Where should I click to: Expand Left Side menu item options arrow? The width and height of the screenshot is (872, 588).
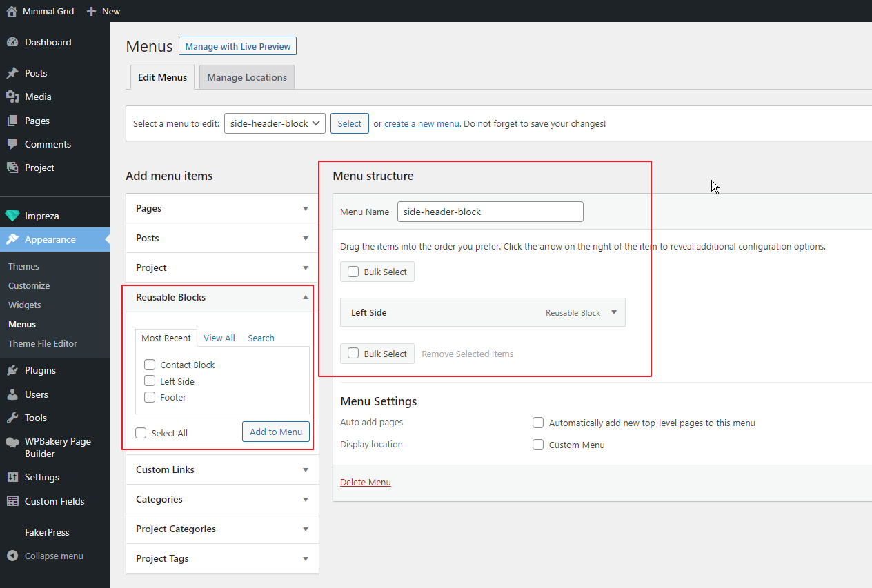(x=614, y=312)
